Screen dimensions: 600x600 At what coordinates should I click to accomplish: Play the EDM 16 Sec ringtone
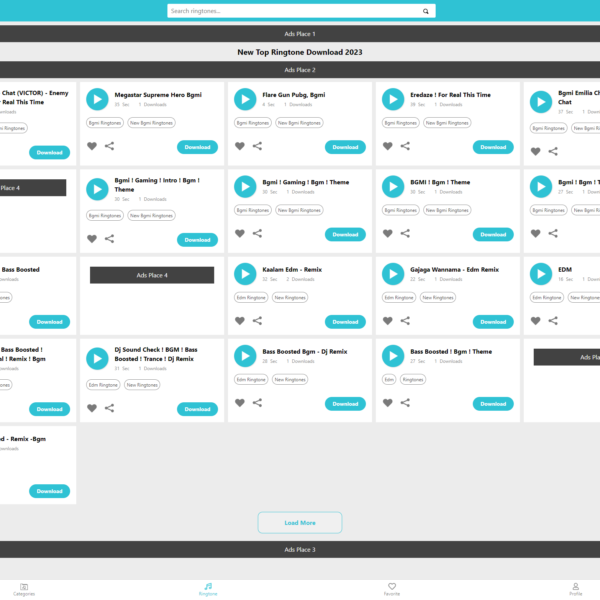[541, 274]
